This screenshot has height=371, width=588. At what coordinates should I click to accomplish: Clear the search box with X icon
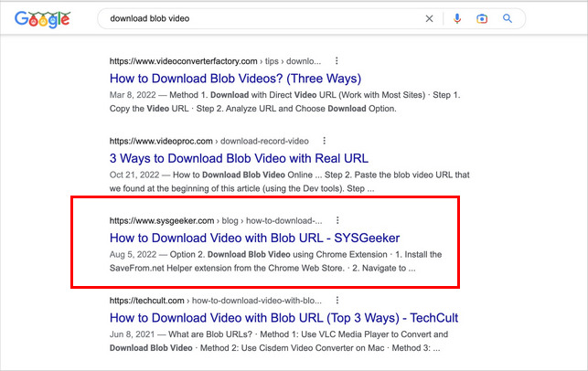tap(430, 18)
